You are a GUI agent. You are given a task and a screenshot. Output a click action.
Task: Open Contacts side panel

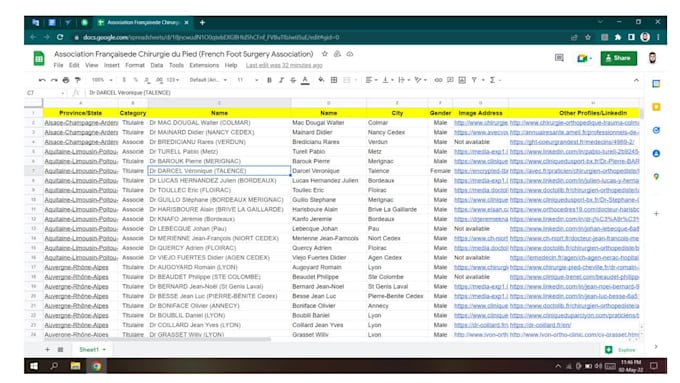[x=656, y=154]
